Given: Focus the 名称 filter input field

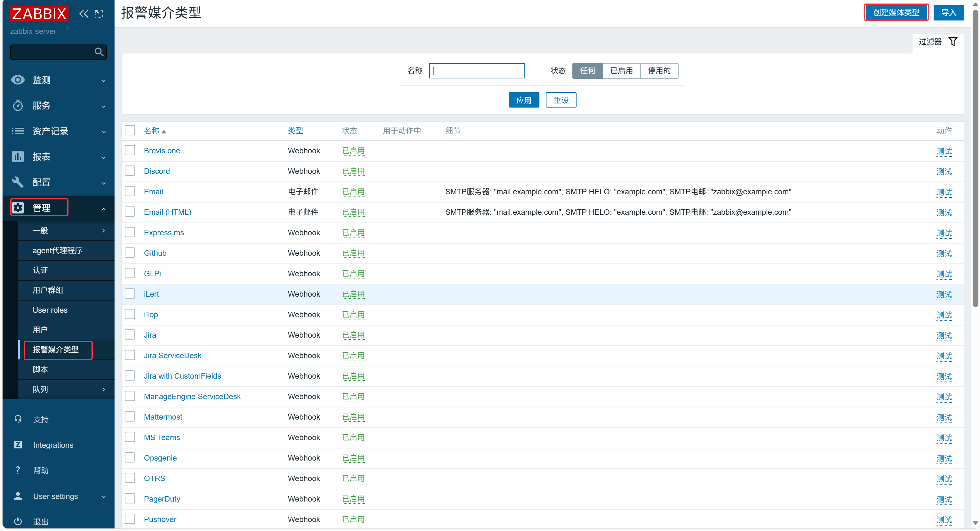Looking at the screenshot, I should click(477, 70).
